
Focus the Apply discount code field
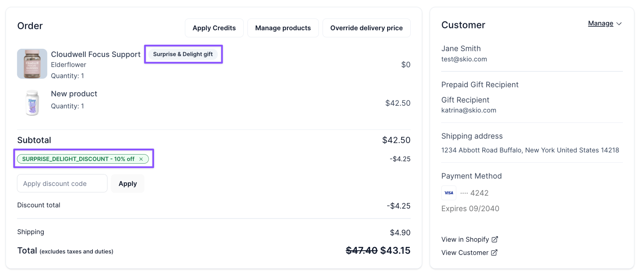coord(62,183)
